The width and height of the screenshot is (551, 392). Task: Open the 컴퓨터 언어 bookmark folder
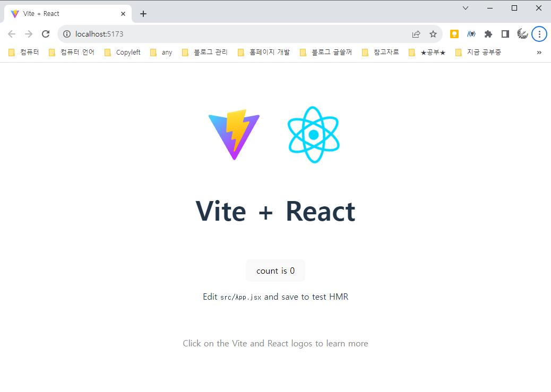click(x=72, y=53)
